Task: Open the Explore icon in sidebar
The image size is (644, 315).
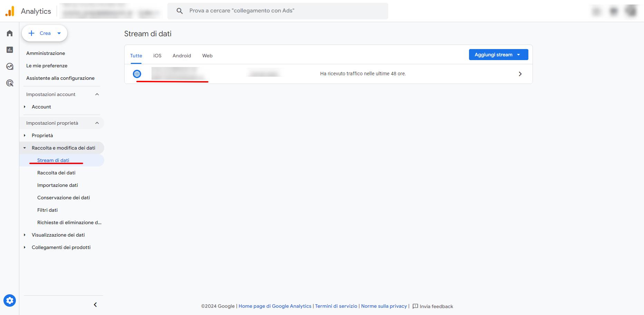Action: tap(10, 66)
